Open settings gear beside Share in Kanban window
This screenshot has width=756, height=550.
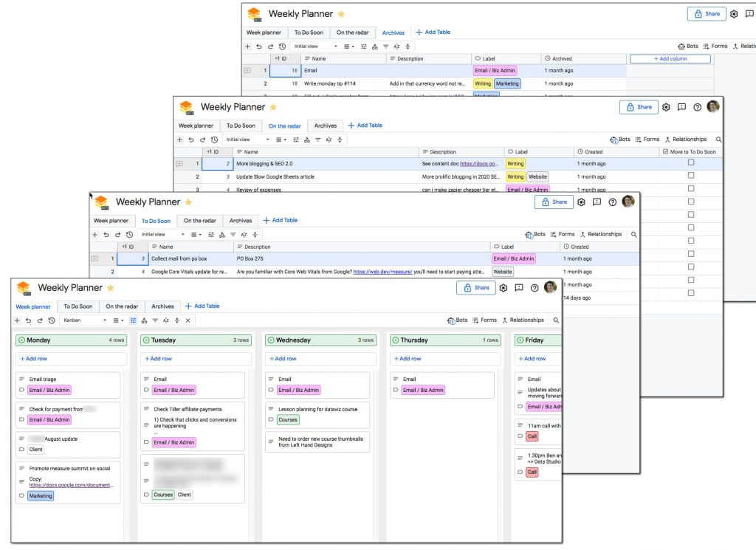(504, 288)
